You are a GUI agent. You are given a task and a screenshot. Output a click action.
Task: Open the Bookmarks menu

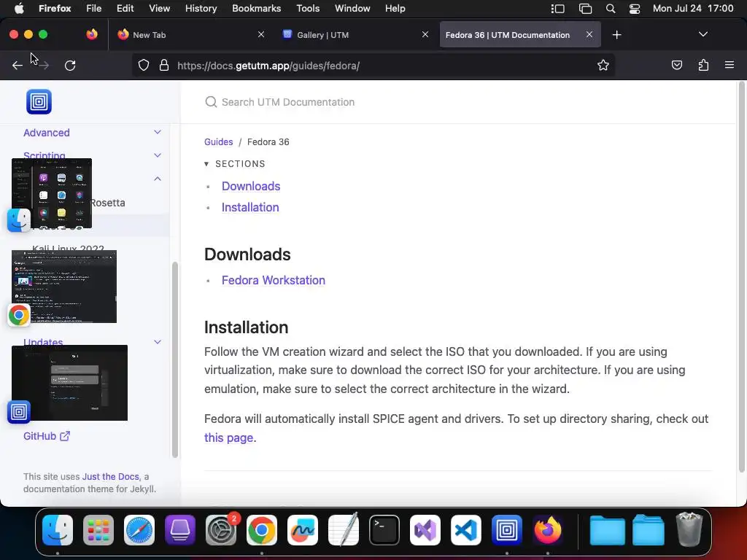tap(256, 9)
